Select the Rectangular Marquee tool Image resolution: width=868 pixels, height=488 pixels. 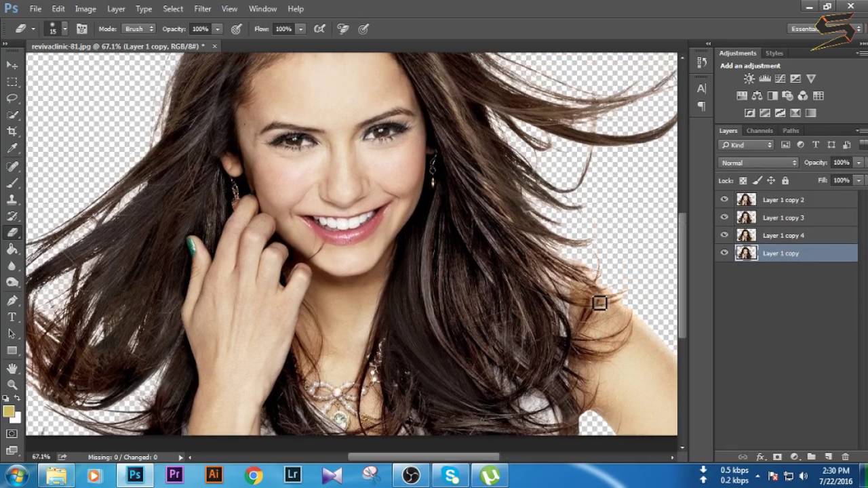pyautogui.click(x=12, y=81)
